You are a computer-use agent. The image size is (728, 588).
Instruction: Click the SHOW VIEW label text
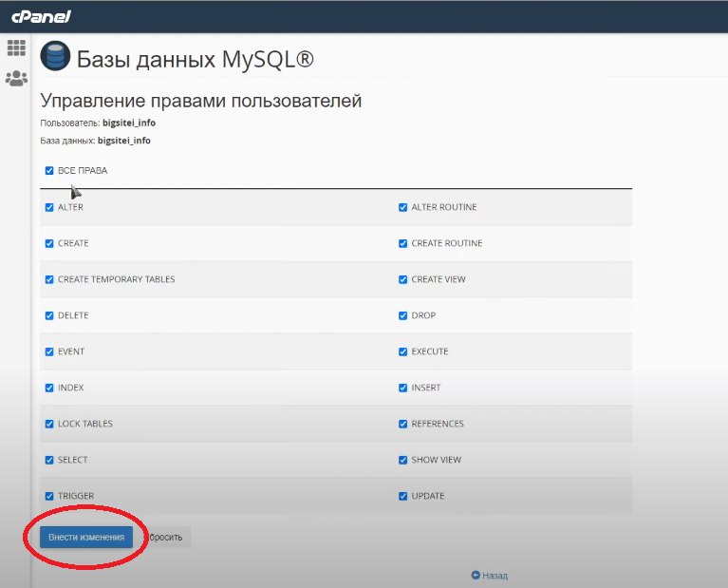[x=436, y=460]
